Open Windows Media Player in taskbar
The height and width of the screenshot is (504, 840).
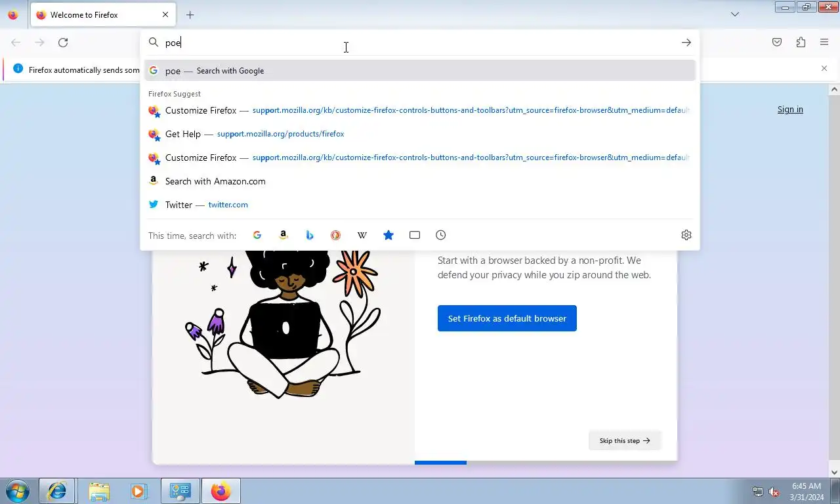pyautogui.click(x=138, y=491)
